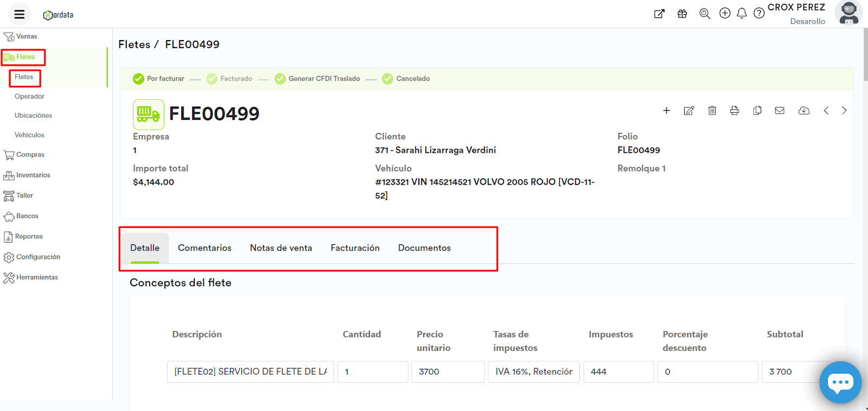This screenshot has height=411, width=868.
Task: Open the Facturación tab
Action: (355, 248)
